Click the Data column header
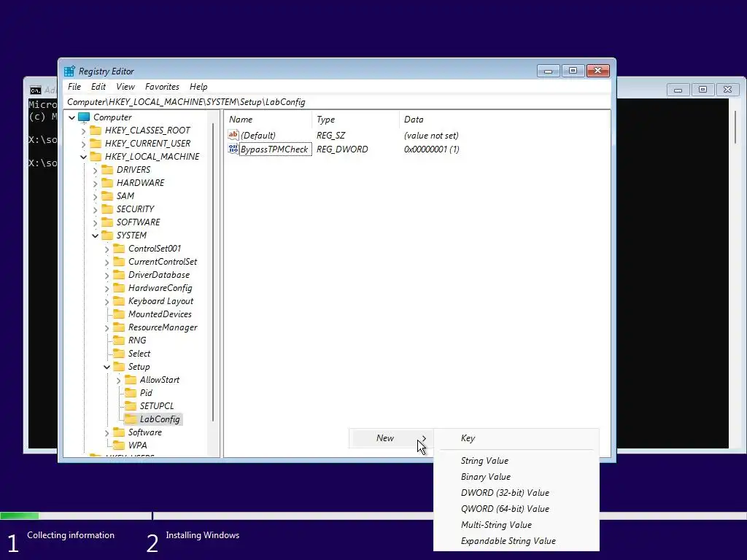 (504, 120)
